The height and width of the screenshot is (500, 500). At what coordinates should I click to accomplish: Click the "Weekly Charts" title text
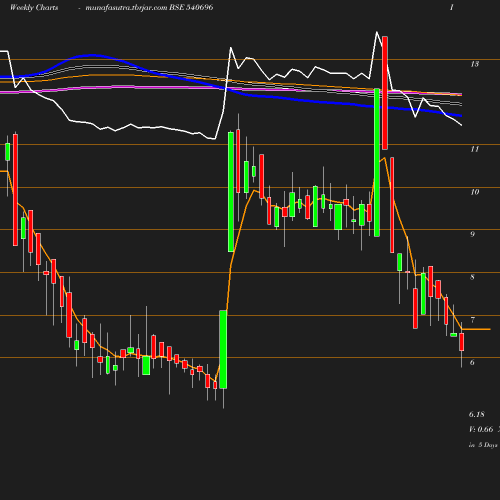click(x=34, y=7)
